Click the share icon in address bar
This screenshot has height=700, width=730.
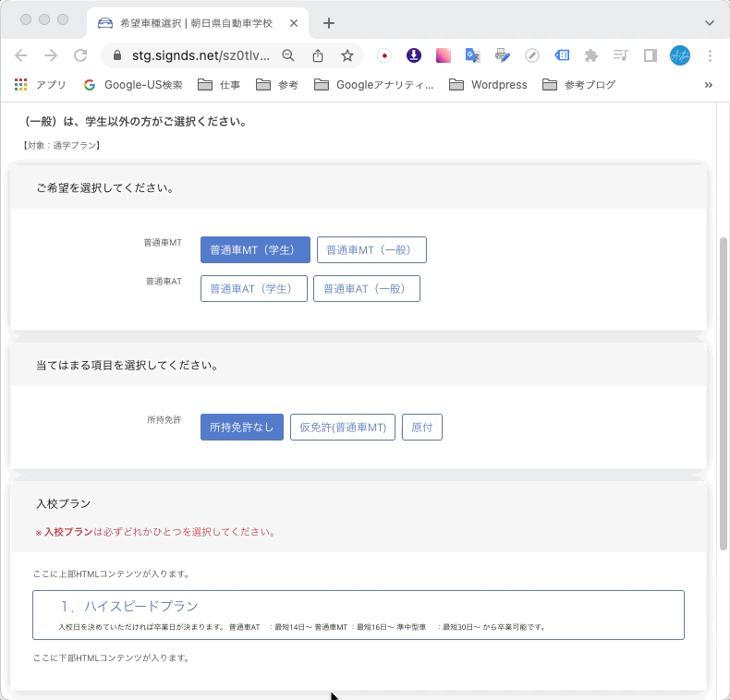pyautogui.click(x=318, y=55)
